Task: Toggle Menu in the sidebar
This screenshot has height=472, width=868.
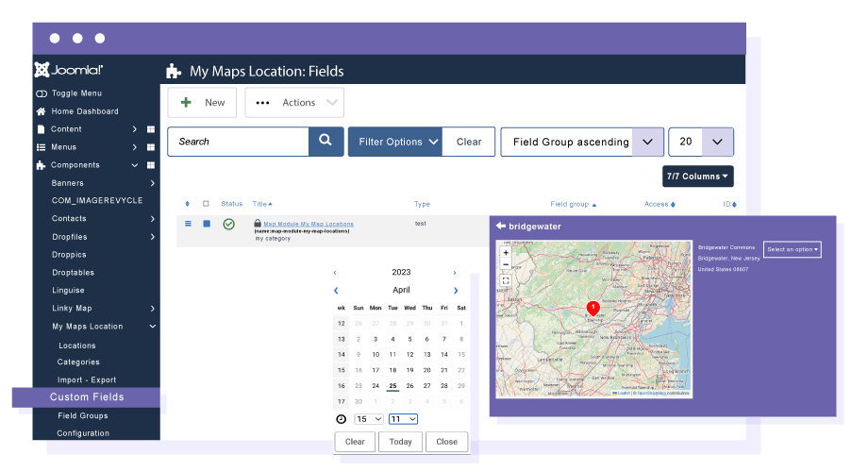Action: coord(76,93)
